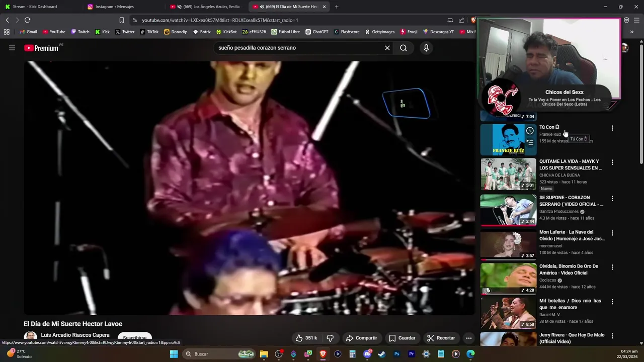Image resolution: width=644 pixels, height=362 pixels.
Task: Open Windows Start menu
Action: 174,354
